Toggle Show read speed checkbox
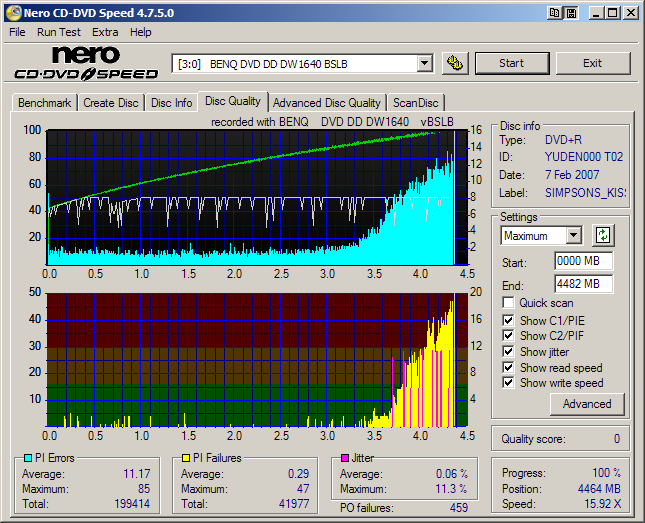The height and width of the screenshot is (523, 645). coord(508,367)
